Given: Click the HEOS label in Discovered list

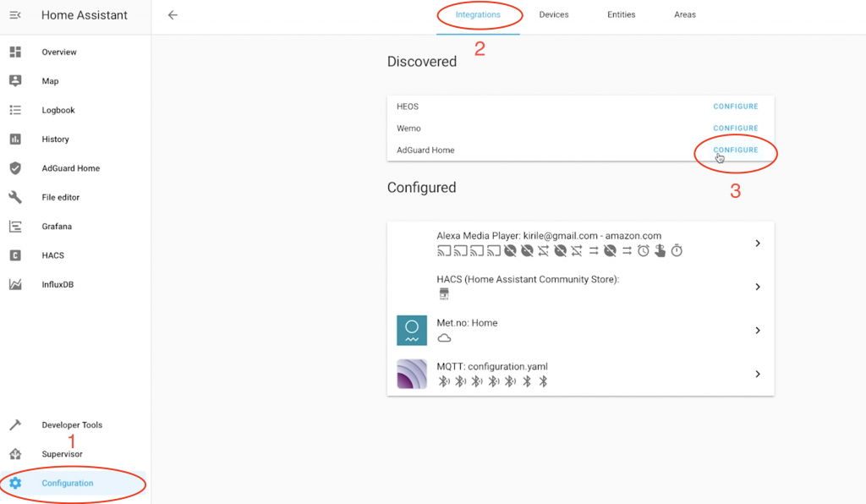Looking at the screenshot, I should point(408,107).
